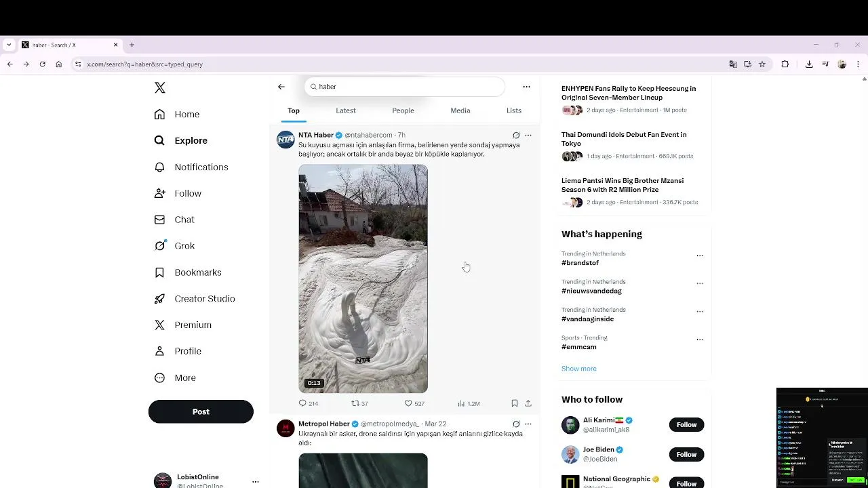This screenshot has width=868, height=488.
Task: Open Metropol Haber account name link
Action: 324,424
